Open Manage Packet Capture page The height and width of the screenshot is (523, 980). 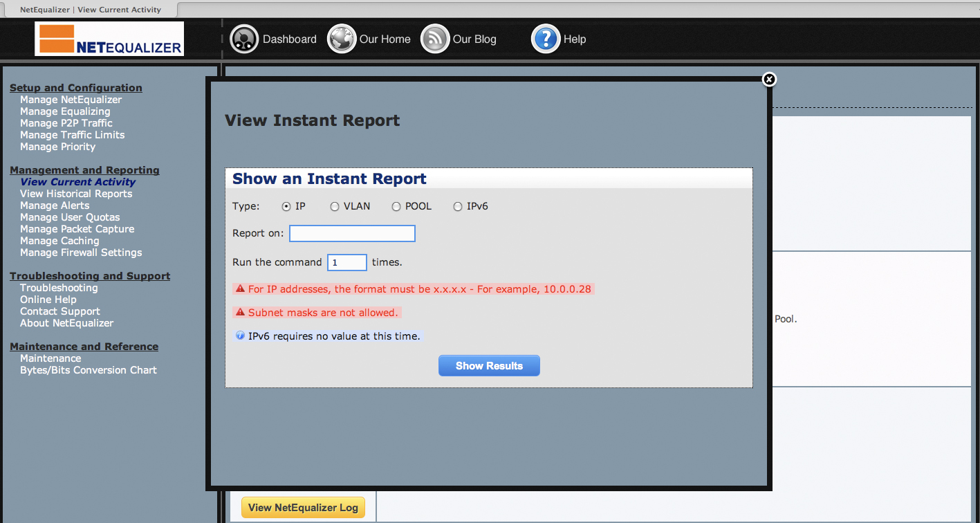(x=77, y=229)
